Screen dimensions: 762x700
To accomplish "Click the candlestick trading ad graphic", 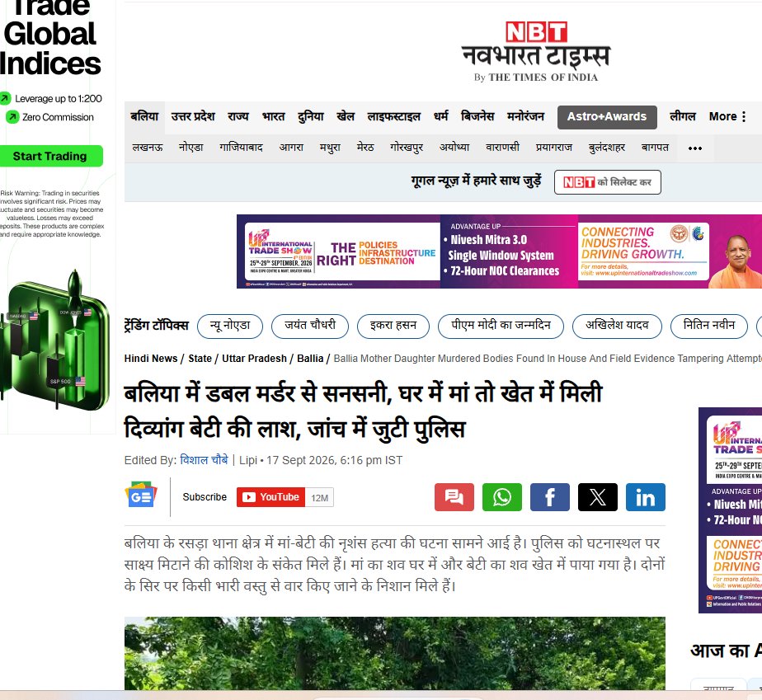I will [x=54, y=340].
